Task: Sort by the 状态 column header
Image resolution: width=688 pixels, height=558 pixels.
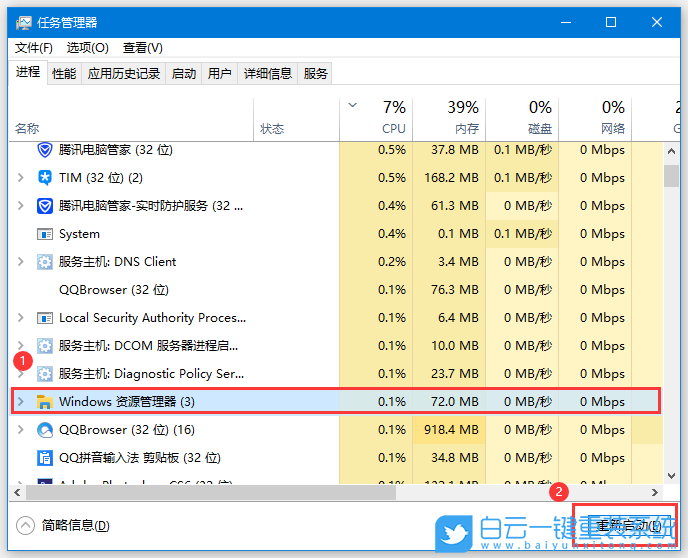Action: (297, 119)
